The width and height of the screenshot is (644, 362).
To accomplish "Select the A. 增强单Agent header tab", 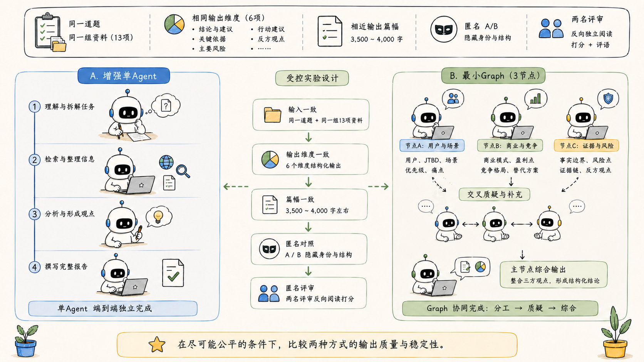I will (x=124, y=76).
